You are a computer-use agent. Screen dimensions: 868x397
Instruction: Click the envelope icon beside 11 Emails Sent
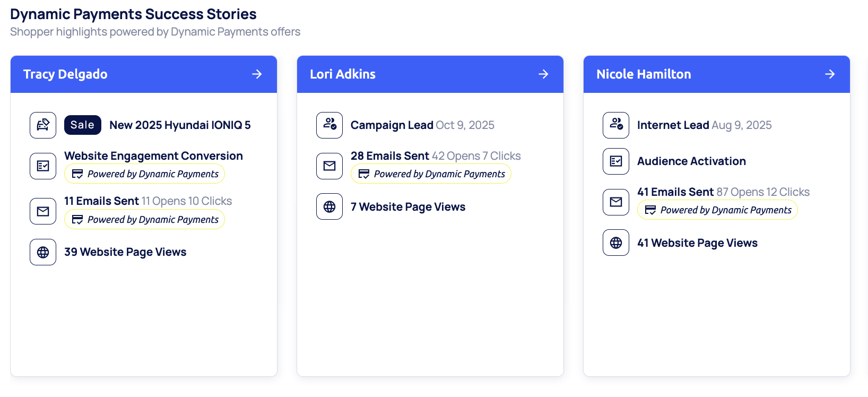click(x=43, y=211)
